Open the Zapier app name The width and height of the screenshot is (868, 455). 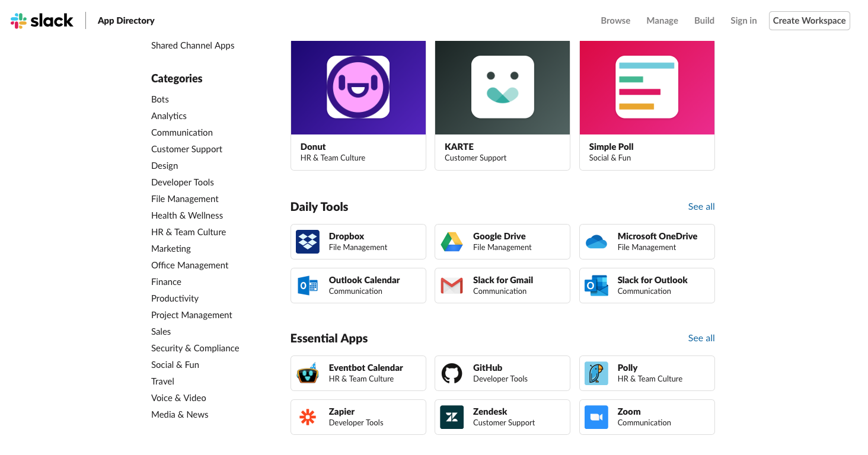point(342,412)
